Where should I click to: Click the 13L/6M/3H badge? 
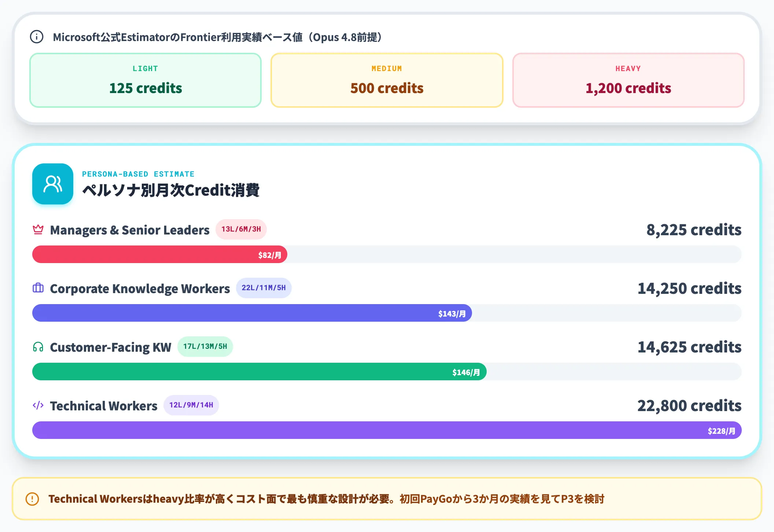coord(241,229)
